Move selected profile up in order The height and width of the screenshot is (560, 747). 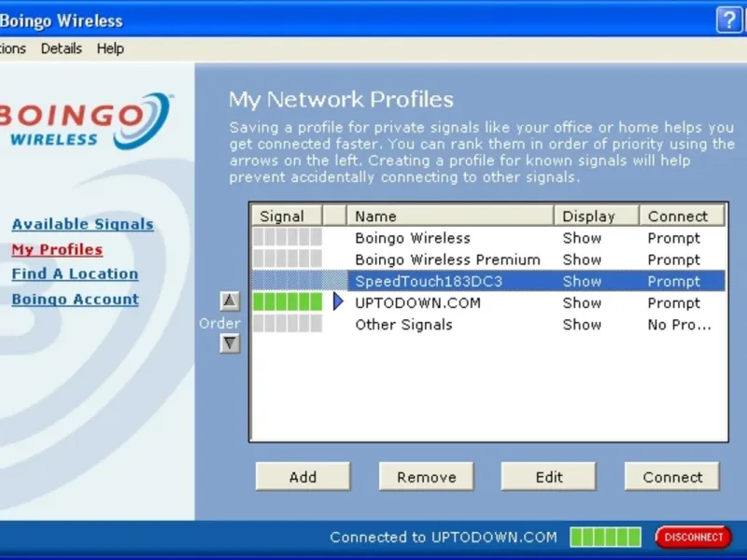[x=230, y=301]
